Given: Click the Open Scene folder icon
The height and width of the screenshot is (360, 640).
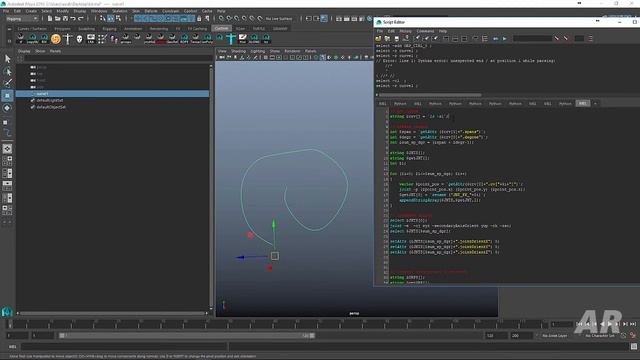Looking at the screenshot, I should point(58,18).
